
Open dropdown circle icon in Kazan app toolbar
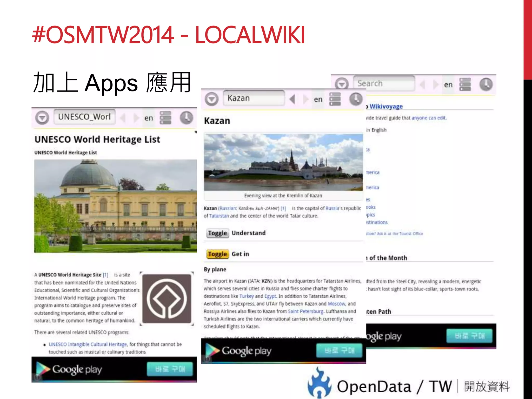[x=212, y=99]
